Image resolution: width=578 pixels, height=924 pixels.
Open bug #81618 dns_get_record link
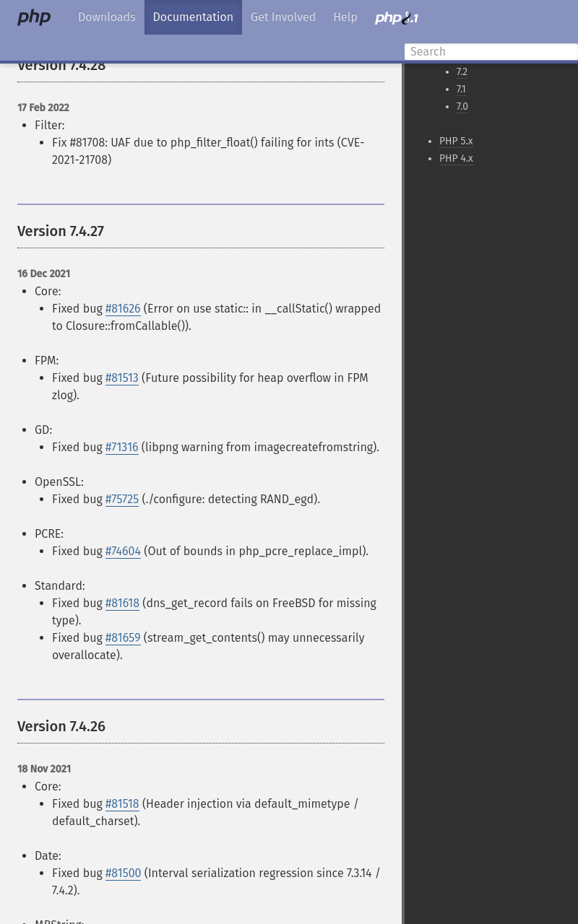coord(122,603)
